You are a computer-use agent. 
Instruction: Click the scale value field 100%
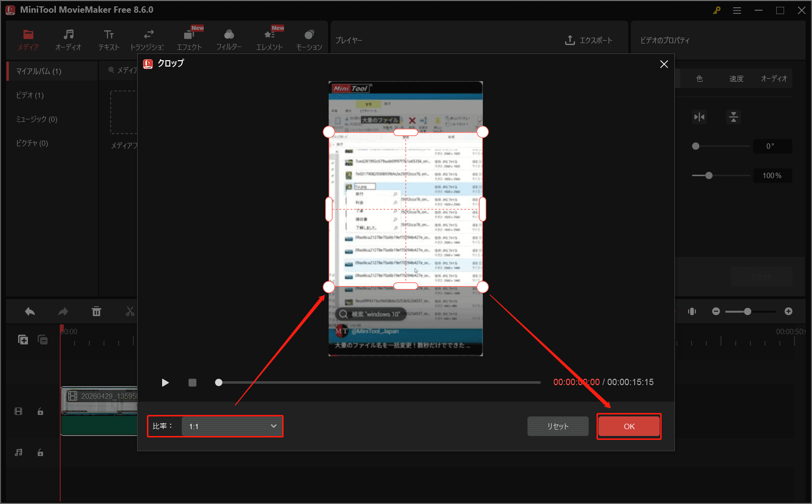pos(772,176)
